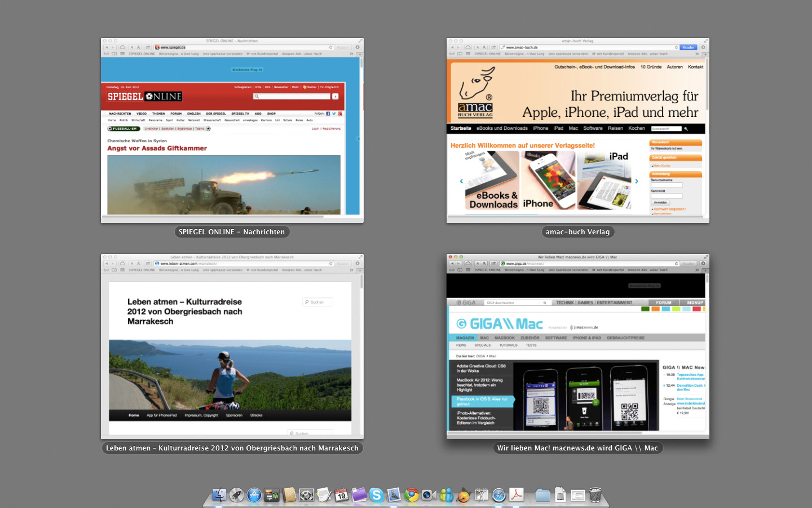The height and width of the screenshot is (508, 812).
Task: Select 'Software' in amac-buch navigation bar
Action: coord(593,128)
